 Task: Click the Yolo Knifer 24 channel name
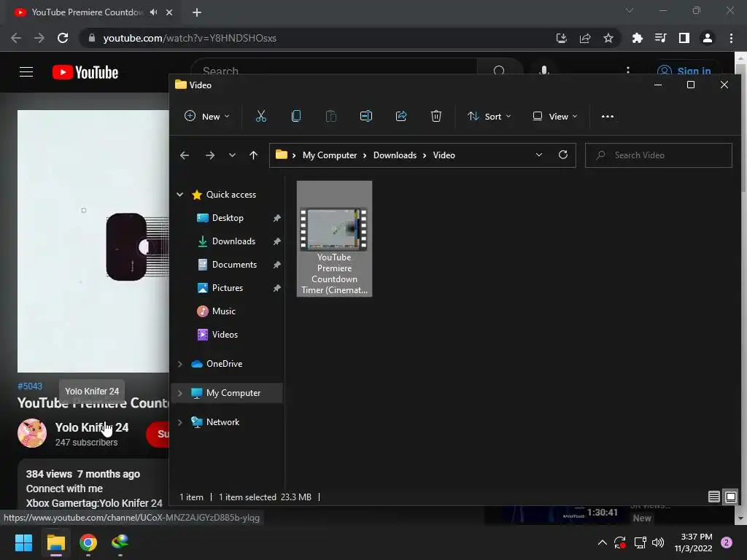[x=91, y=427]
